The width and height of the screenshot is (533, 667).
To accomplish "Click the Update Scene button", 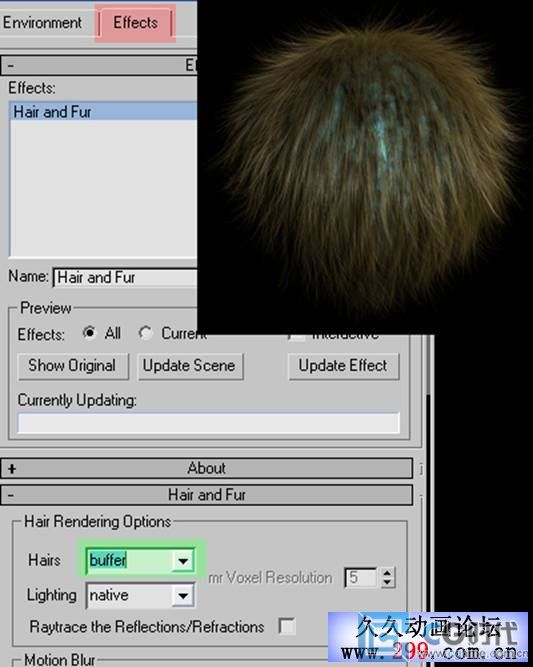I will pyautogui.click(x=190, y=366).
